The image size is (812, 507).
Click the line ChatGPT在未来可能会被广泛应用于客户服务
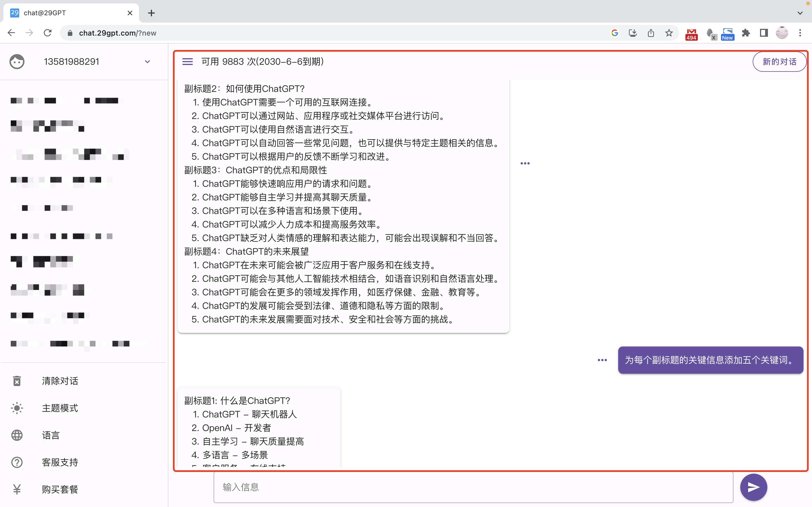(319, 265)
